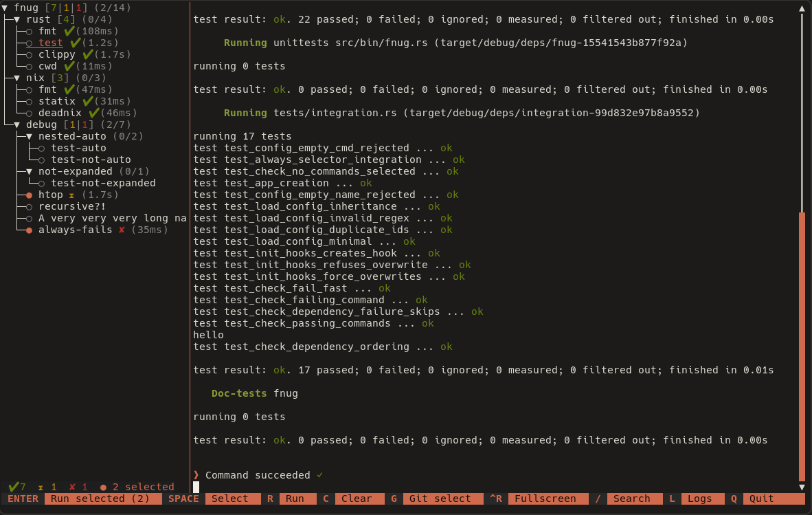The image size is (812, 515).
Task: Click the ENTER key hint label
Action: point(23,499)
